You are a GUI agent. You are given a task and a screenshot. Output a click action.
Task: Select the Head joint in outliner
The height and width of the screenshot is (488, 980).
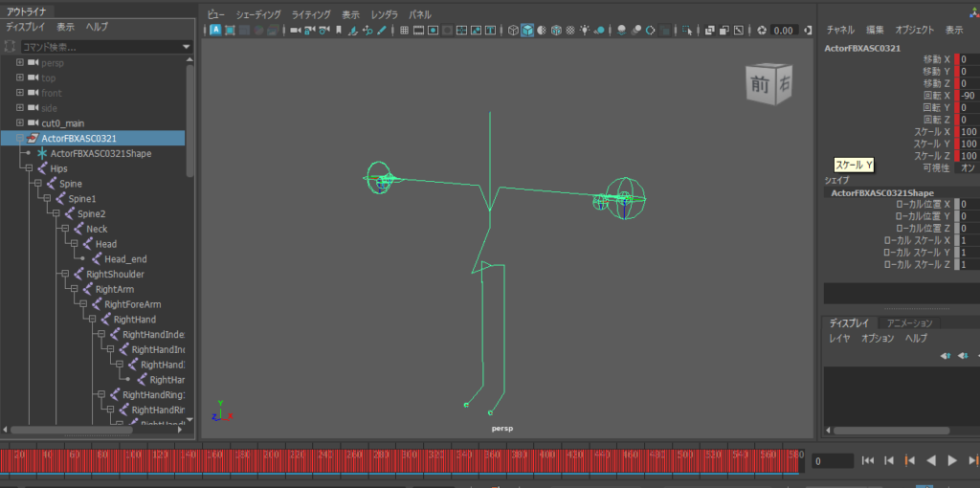tap(105, 244)
